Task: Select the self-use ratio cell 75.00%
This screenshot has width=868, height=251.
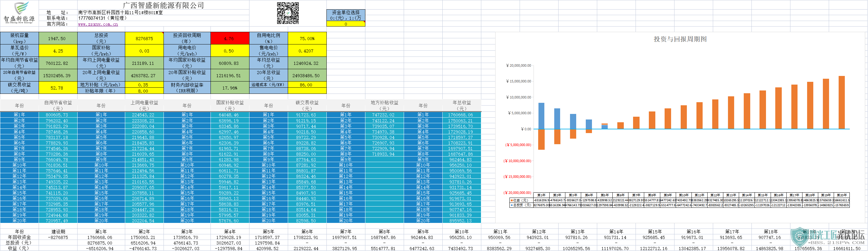Action: coord(307,38)
